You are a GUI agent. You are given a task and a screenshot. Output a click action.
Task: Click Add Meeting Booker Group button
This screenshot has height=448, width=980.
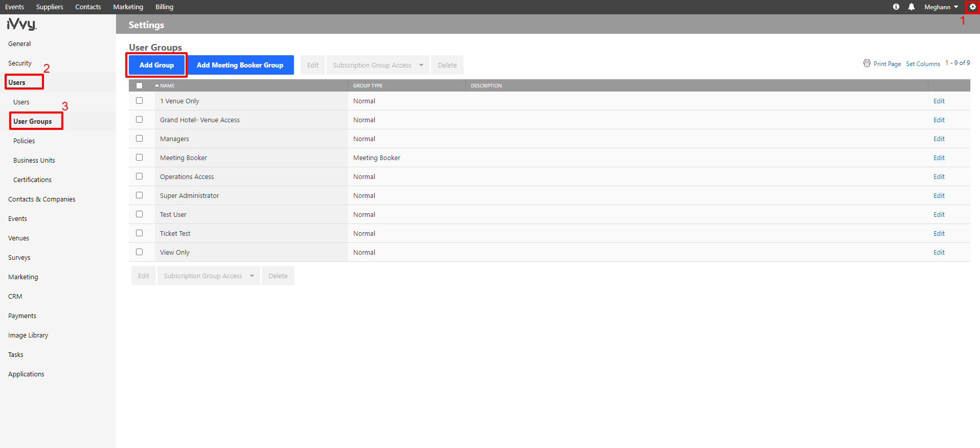click(240, 65)
